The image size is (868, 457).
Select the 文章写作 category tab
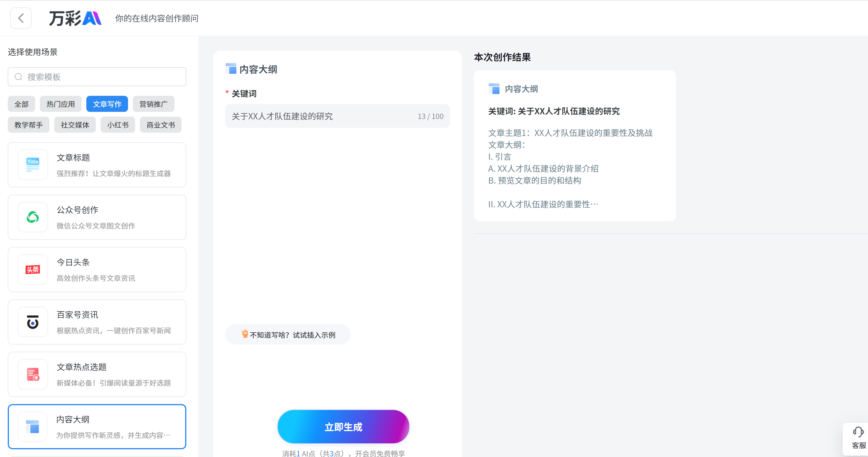click(x=107, y=104)
